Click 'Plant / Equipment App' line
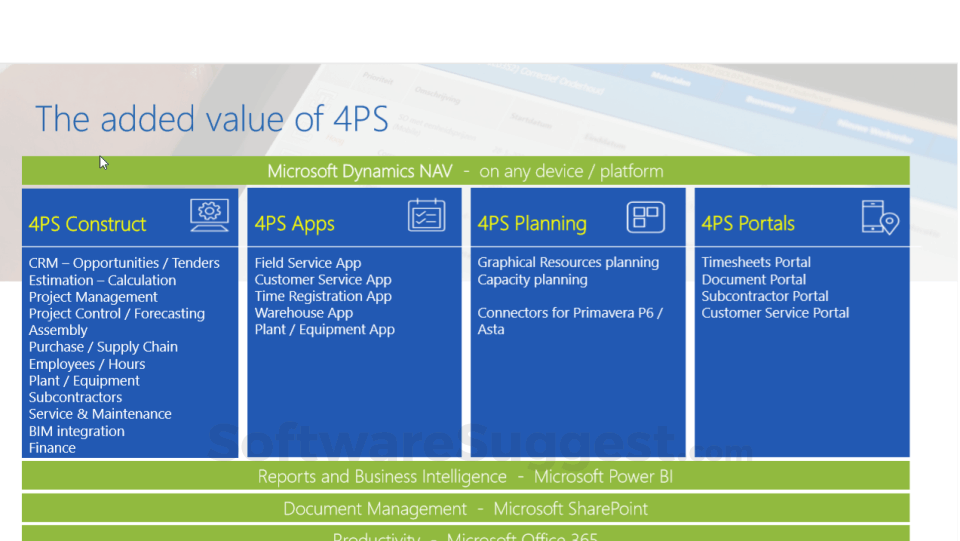 tap(324, 329)
